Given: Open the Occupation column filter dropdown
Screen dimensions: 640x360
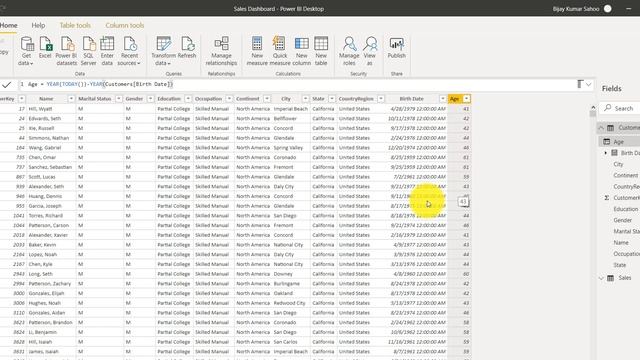Looking at the screenshot, I should tap(229, 99).
